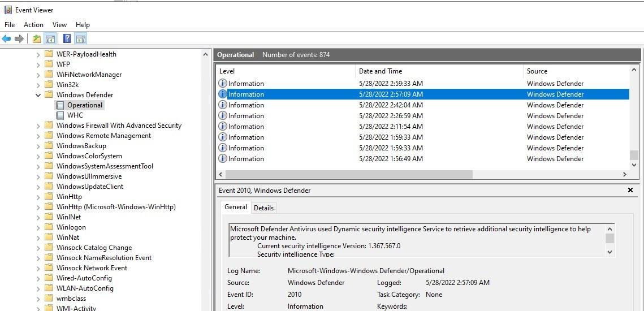Click the Event ID value 2010

(295, 295)
